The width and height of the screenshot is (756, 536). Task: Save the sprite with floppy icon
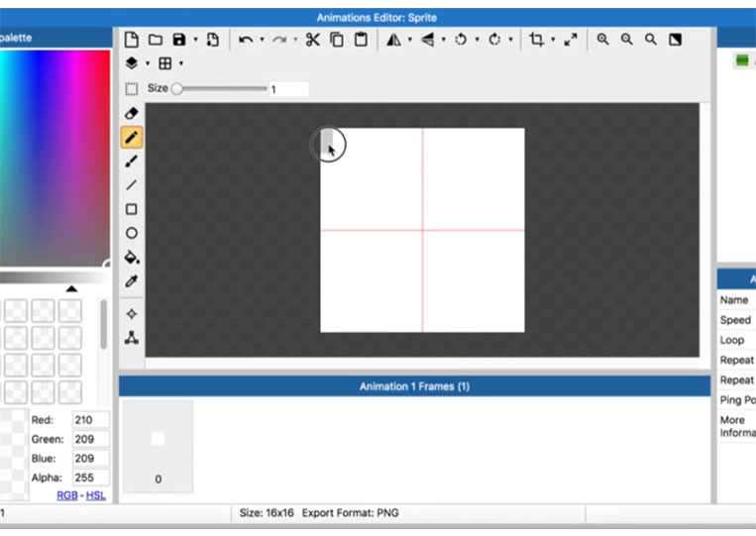pyautogui.click(x=179, y=40)
